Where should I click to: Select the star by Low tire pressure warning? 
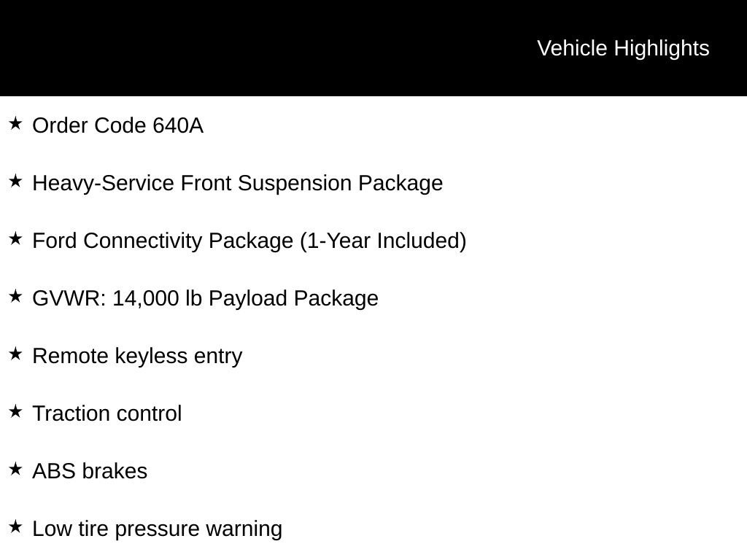(15, 526)
